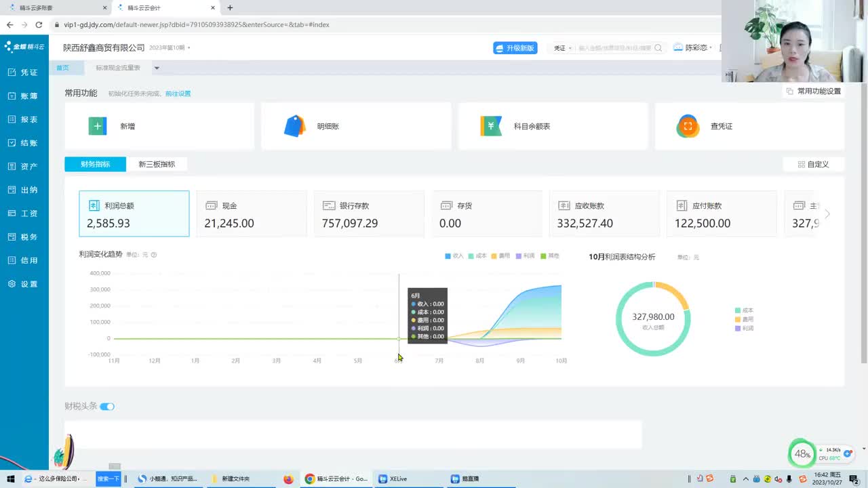Click the green 新增 plus icon
The image size is (868, 488).
pos(98,126)
